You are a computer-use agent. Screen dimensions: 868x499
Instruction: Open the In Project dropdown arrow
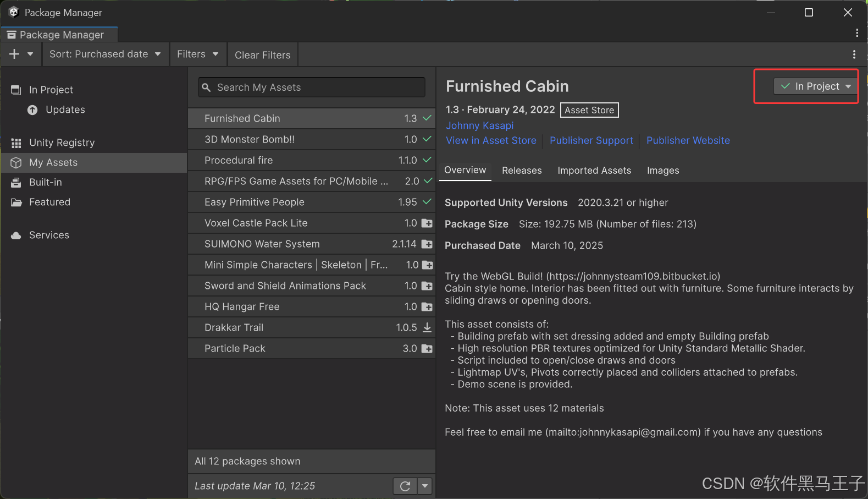pos(848,86)
